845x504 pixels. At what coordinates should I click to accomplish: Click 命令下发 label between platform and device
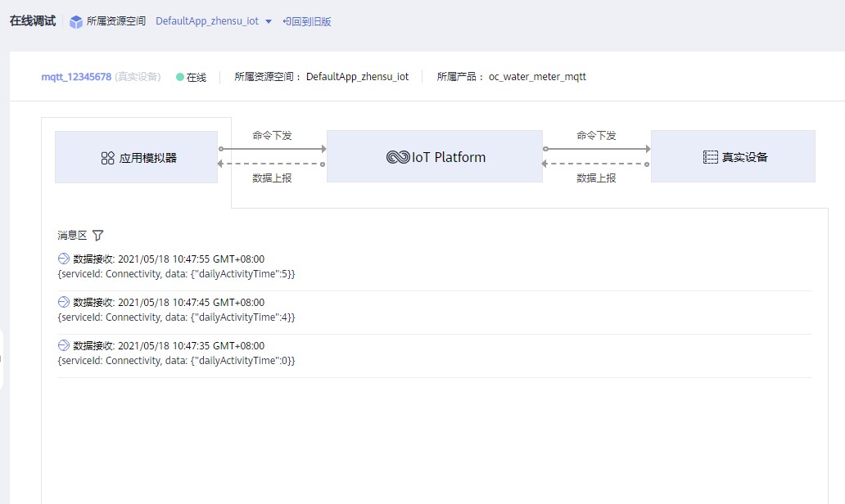coord(596,136)
